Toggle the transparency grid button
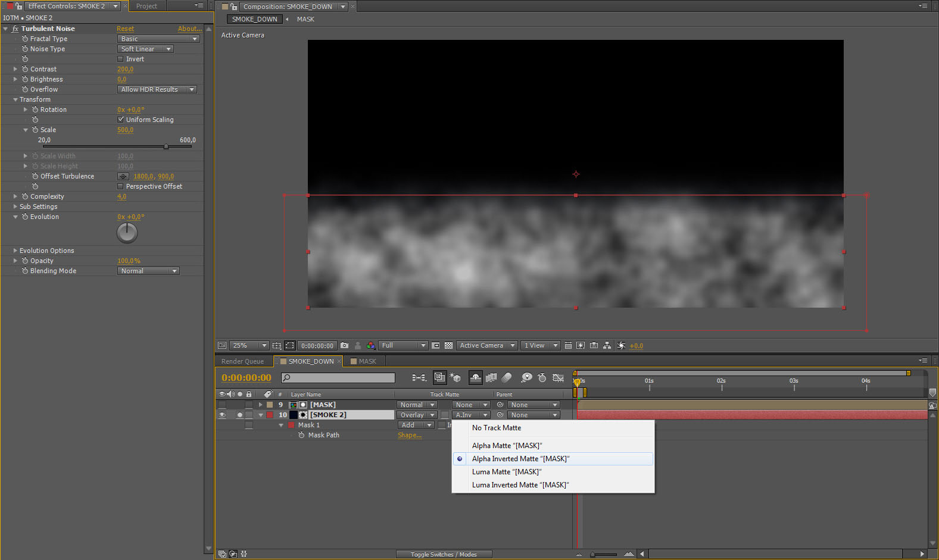Image resolution: width=939 pixels, height=560 pixels. coord(448,346)
